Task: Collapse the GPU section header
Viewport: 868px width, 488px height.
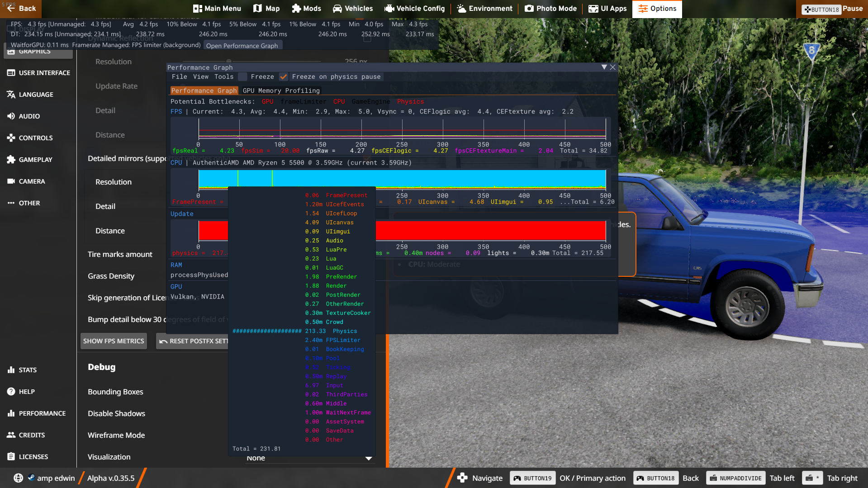Action: coord(176,287)
